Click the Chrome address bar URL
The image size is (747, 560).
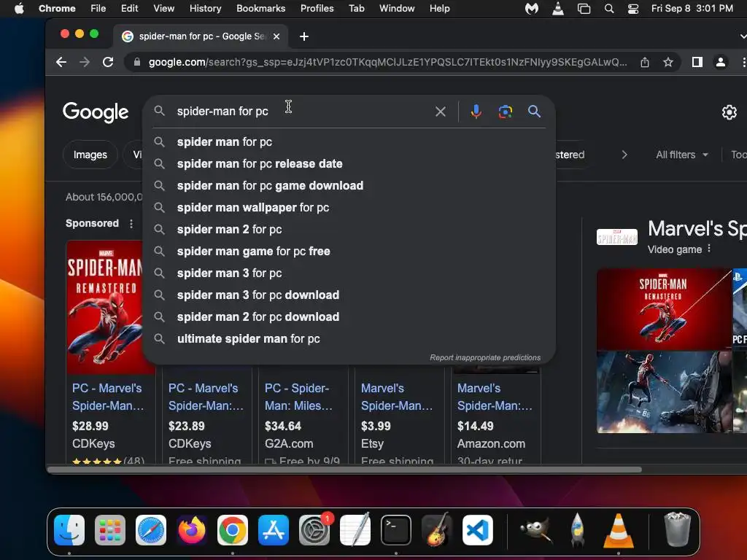pyautogui.click(x=387, y=62)
